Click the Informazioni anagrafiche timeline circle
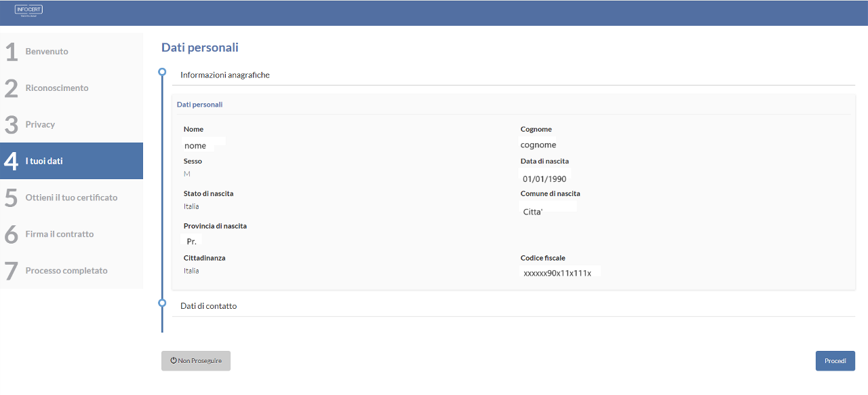The image size is (868, 395). coord(162,71)
